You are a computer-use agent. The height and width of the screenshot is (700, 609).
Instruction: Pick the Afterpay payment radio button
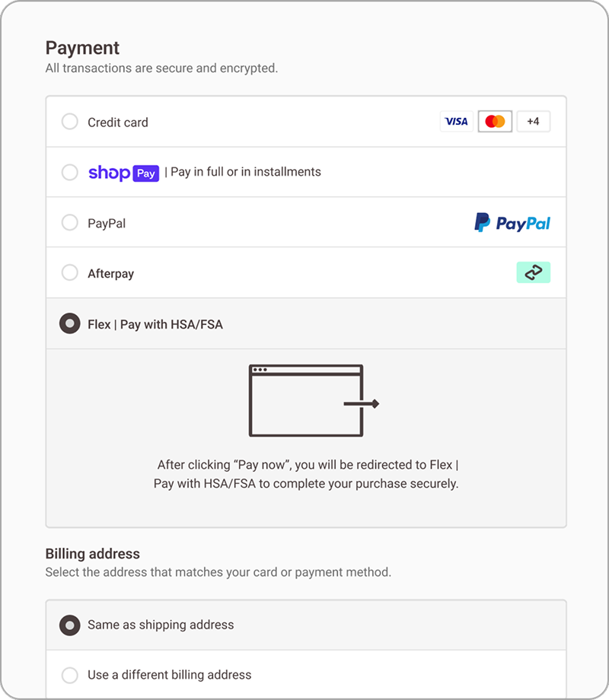[x=70, y=272]
